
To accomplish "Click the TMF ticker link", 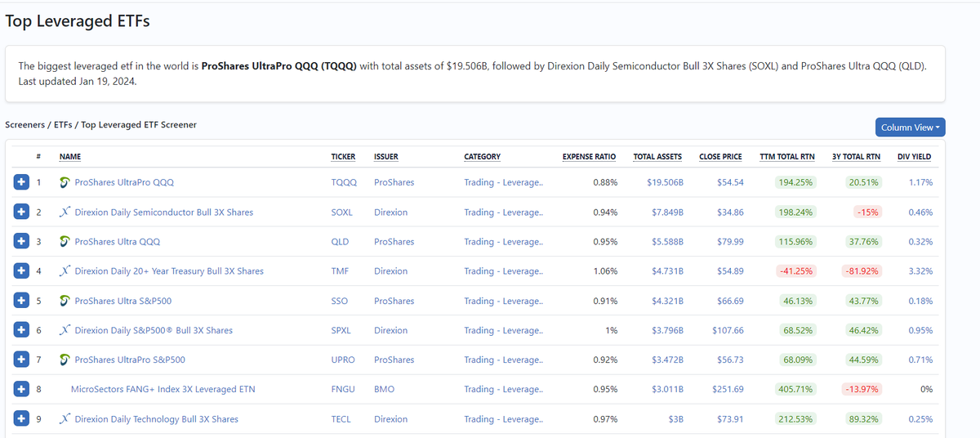I will tap(340, 270).
